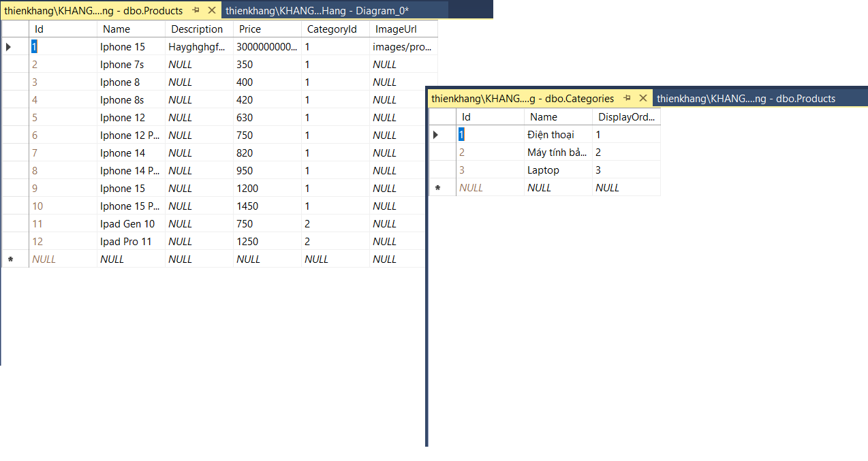The width and height of the screenshot is (868, 461).
Task: Select the dbo.Categories tab label
Action: tap(523, 98)
